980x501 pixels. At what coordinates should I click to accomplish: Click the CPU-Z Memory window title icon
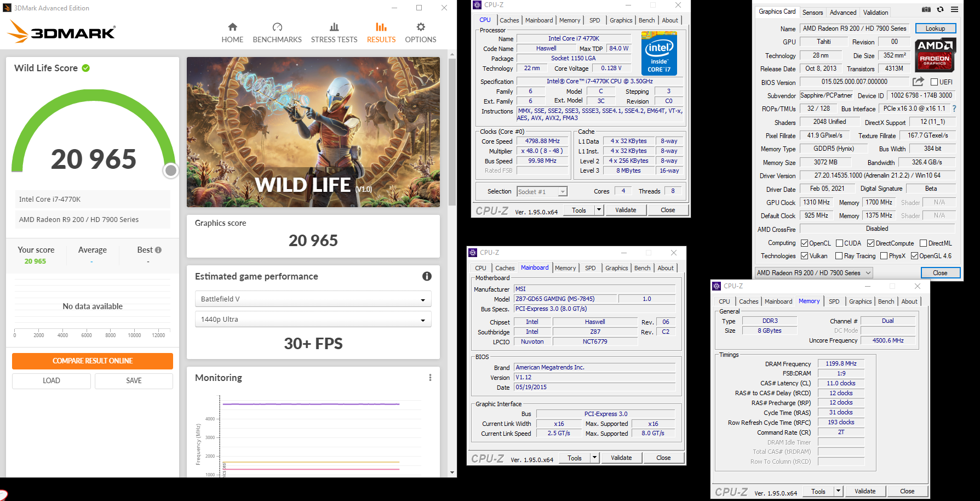point(717,286)
